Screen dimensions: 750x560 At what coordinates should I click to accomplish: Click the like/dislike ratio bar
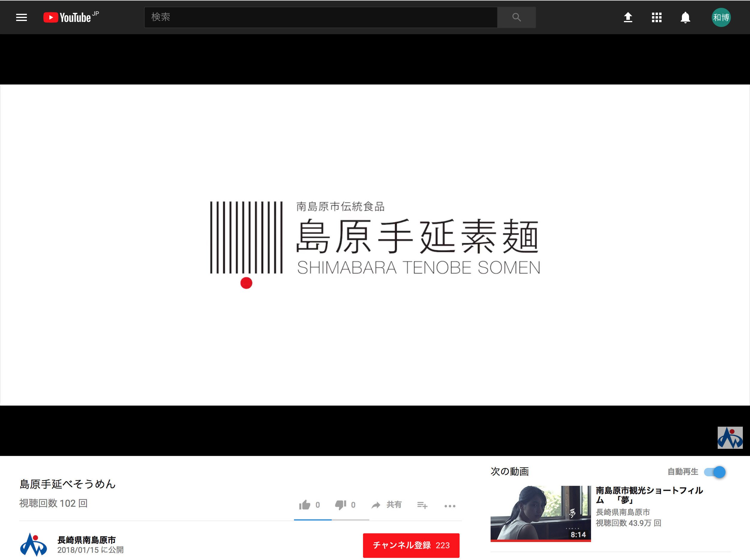coord(331,520)
